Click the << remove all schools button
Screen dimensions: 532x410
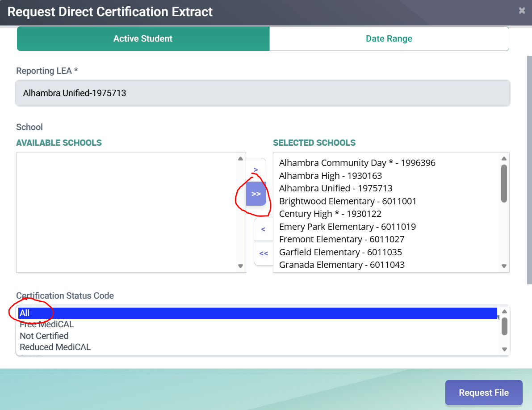(263, 254)
